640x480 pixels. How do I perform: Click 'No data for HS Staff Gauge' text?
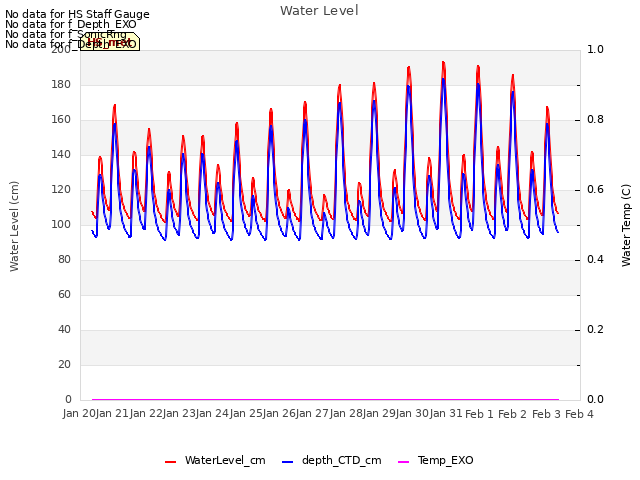click(77, 14)
